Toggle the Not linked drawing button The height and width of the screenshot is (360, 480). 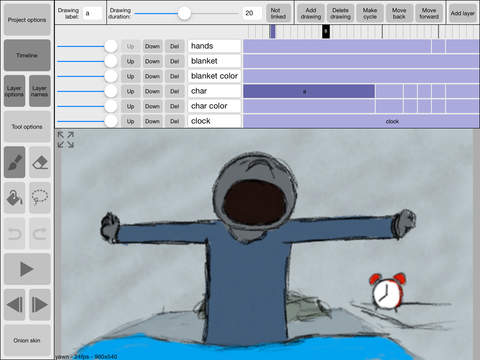(x=278, y=13)
